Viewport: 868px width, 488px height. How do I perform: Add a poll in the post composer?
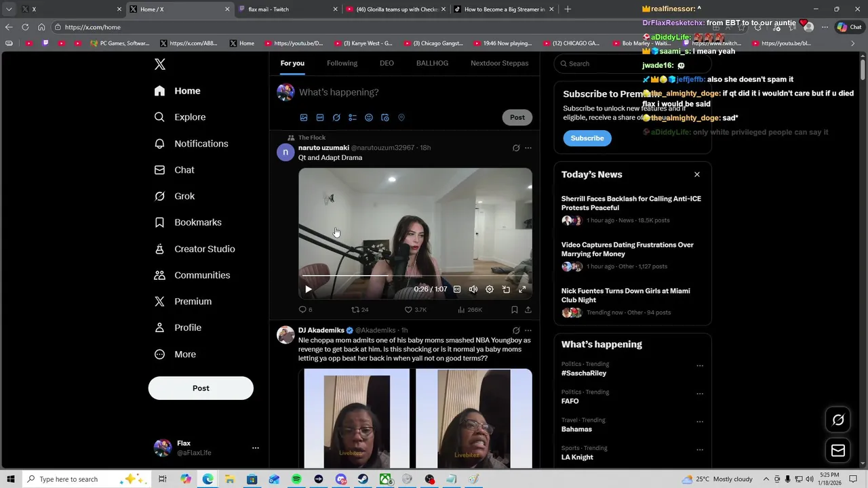point(353,117)
